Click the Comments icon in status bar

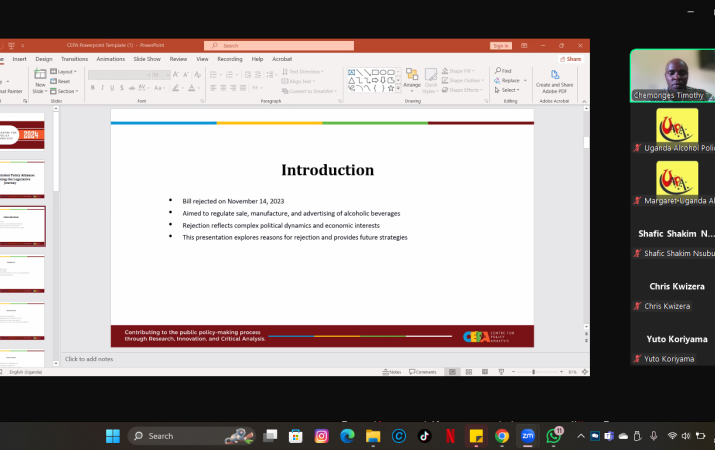coord(424,372)
